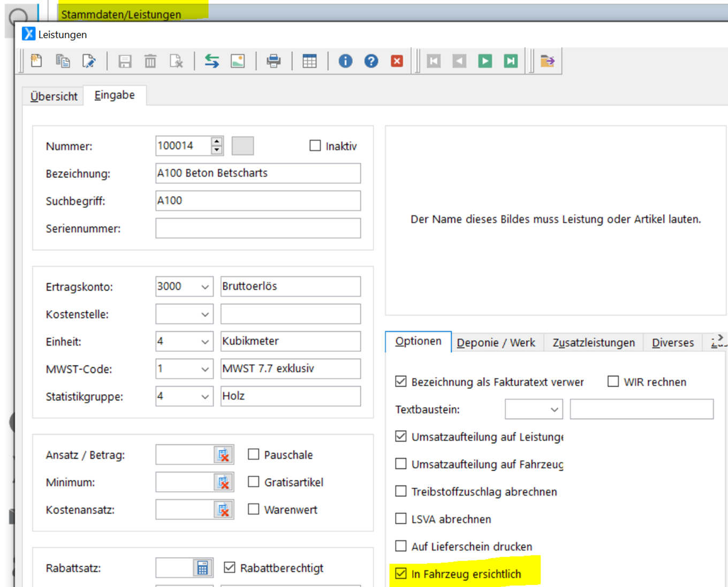Expand the Ertragskonto dropdown
Image resolution: width=728 pixels, height=587 pixels.
[204, 287]
